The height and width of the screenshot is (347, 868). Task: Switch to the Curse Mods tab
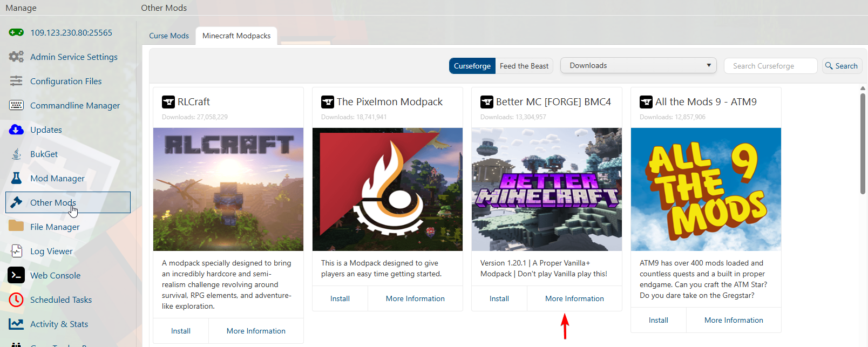[169, 36]
